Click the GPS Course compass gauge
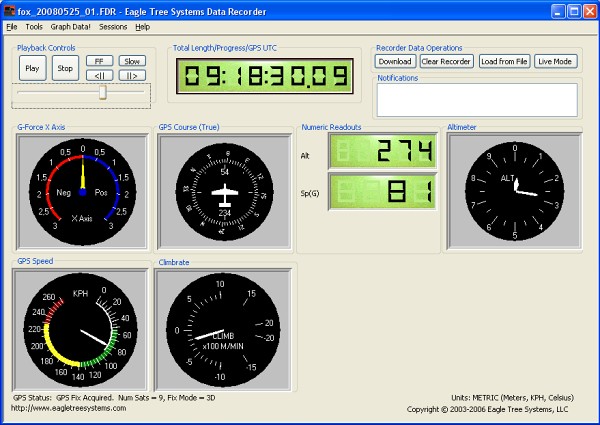This screenshot has height=425, width=600. (x=223, y=192)
